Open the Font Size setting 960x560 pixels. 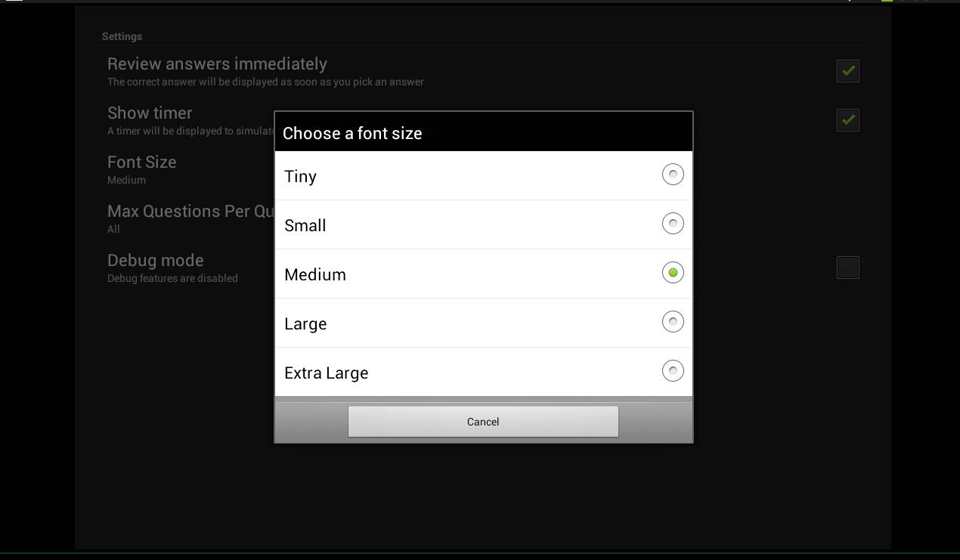point(142,162)
